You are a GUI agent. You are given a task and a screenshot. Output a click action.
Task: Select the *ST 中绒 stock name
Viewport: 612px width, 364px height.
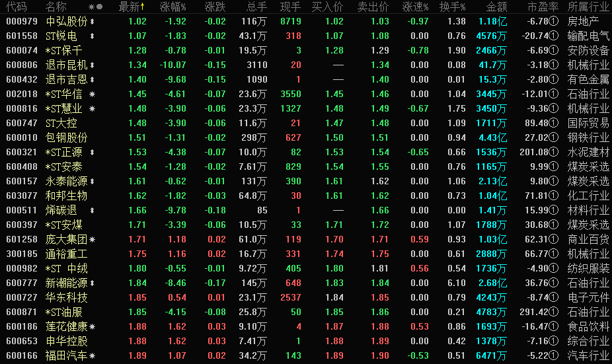click(66, 268)
